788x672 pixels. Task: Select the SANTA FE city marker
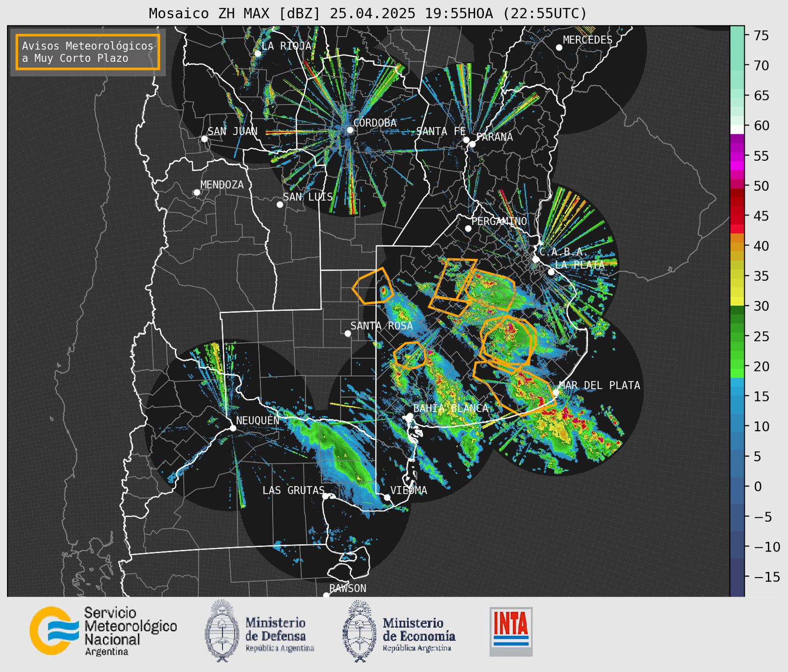466,140
